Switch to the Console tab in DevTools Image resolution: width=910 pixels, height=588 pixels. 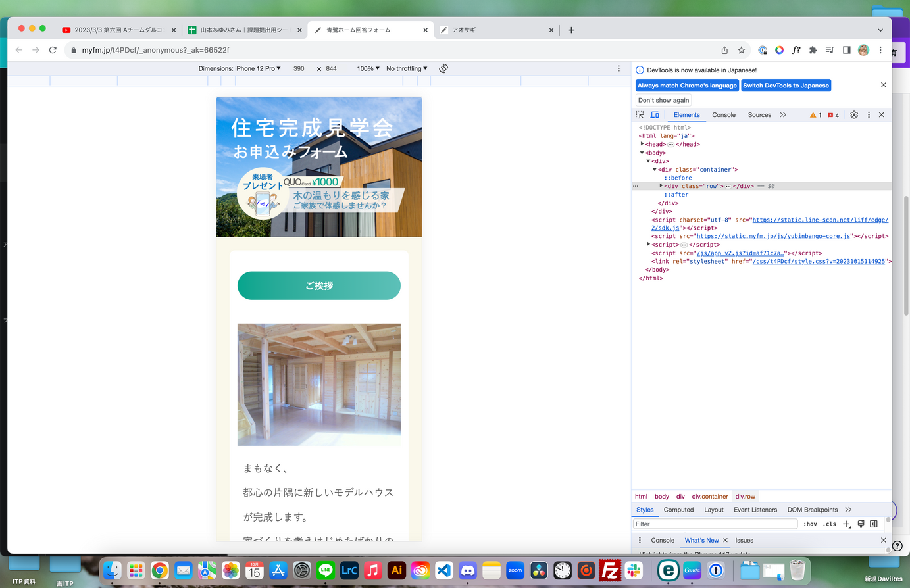pyautogui.click(x=723, y=115)
